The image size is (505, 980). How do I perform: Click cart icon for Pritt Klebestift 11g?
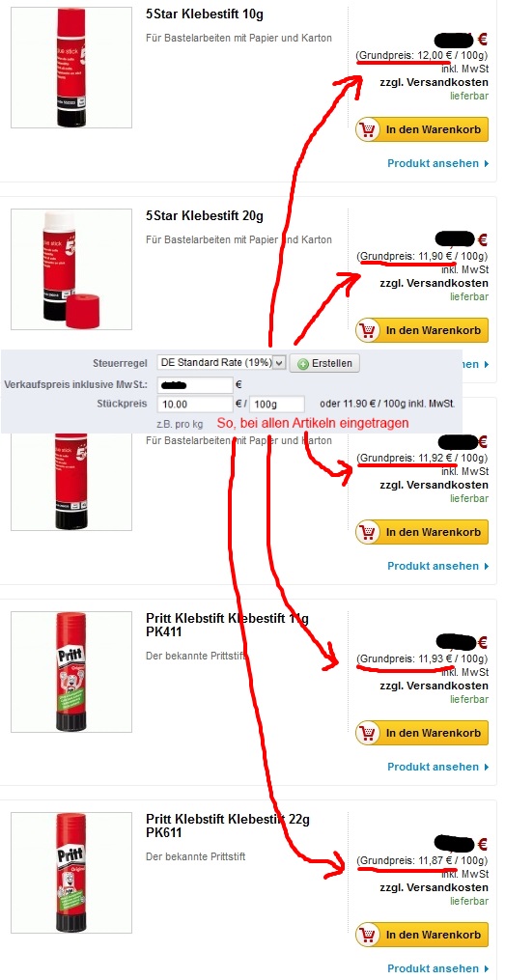[x=369, y=733]
